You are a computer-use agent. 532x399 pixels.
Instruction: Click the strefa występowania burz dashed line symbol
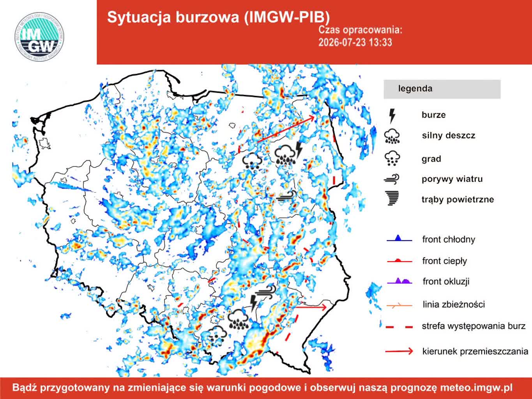click(x=399, y=327)
